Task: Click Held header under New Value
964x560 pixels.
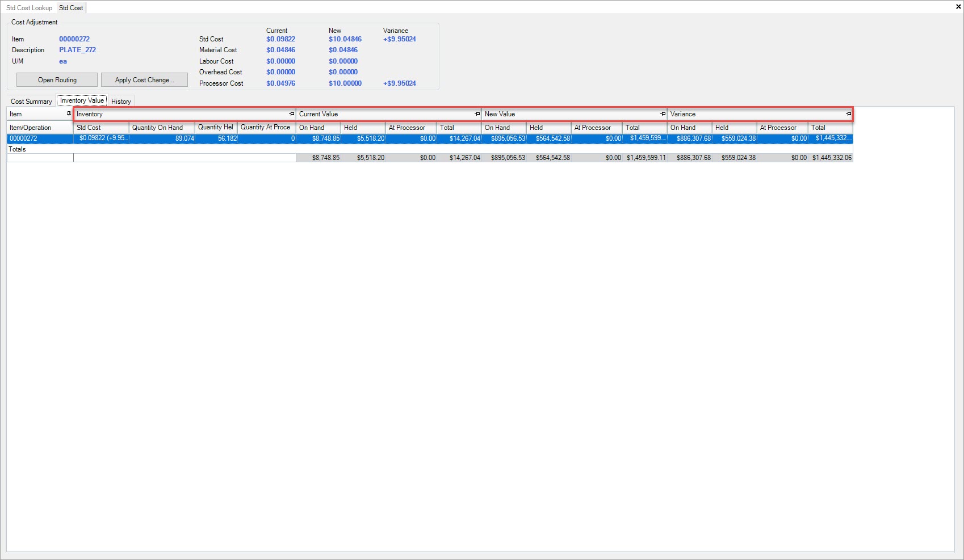Action: coord(549,128)
